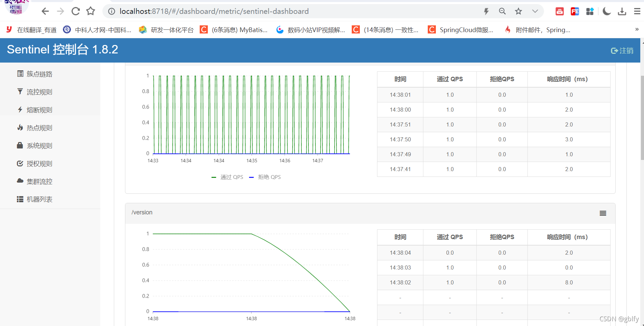Open the 在线翻译_有道 bookmark
Image resolution: width=644 pixels, height=326 pixels.
tap(32, 30)
